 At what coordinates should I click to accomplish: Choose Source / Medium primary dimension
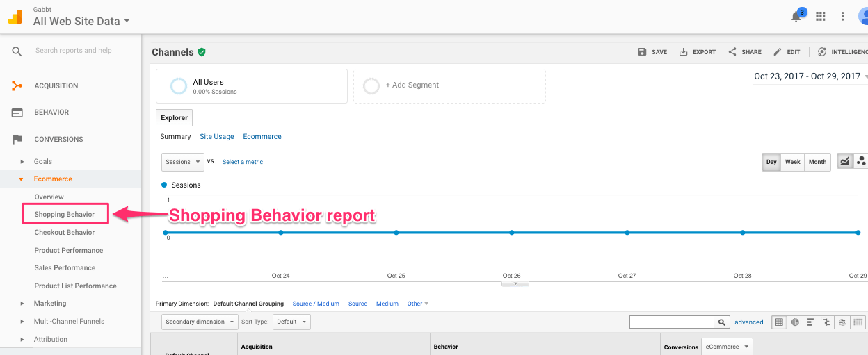[316, 304]
